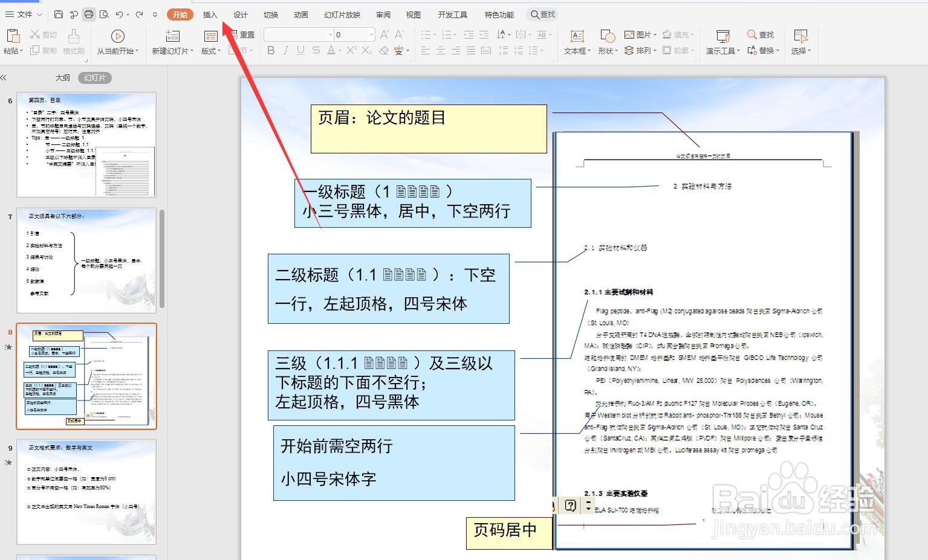Open the 替换 replace tool
Screen dimensions: 928x560
click(765, 51)
